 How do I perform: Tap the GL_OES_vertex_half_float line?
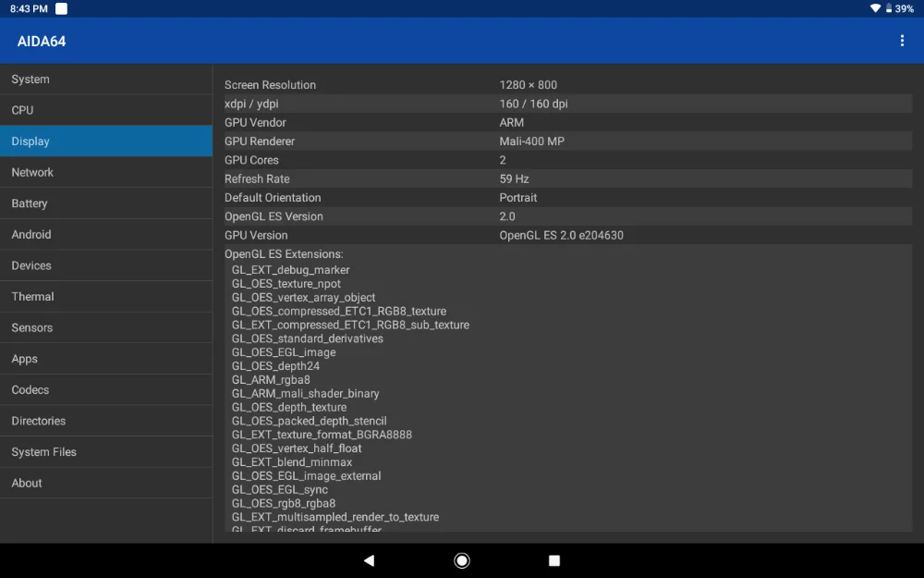click(297, 449)
